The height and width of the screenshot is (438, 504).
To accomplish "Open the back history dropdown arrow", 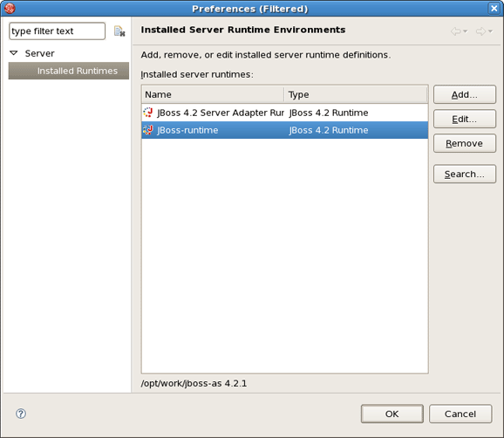I will click(x=465, y=31).
